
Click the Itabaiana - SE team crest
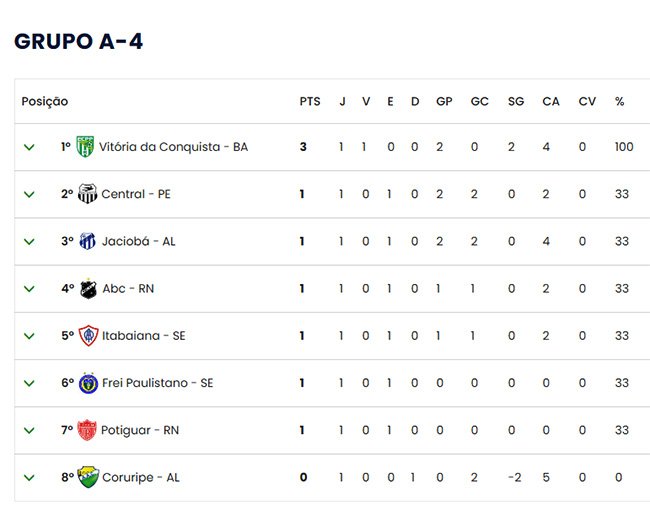coord(88,335)
